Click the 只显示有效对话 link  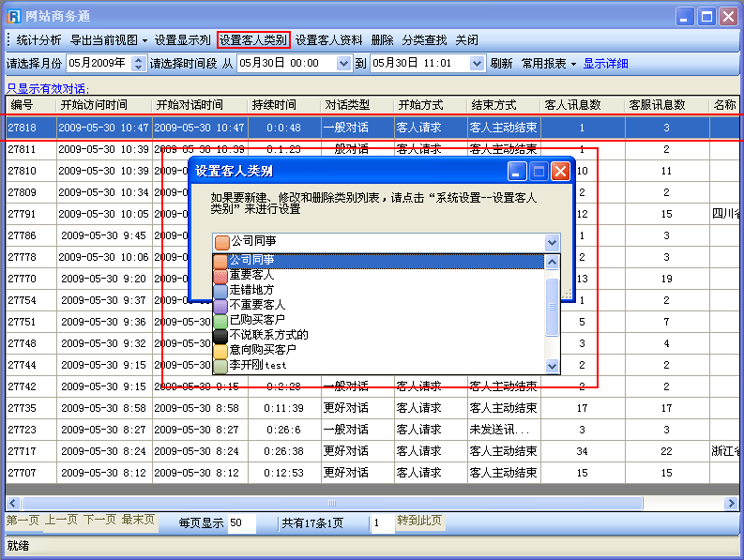click(45, 87)
